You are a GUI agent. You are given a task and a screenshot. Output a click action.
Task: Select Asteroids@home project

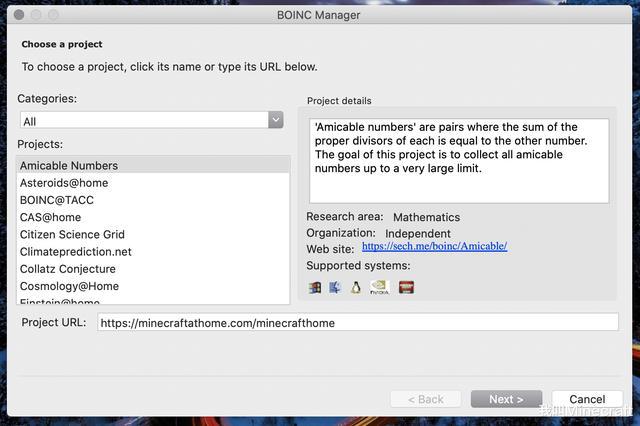[153, 183]
